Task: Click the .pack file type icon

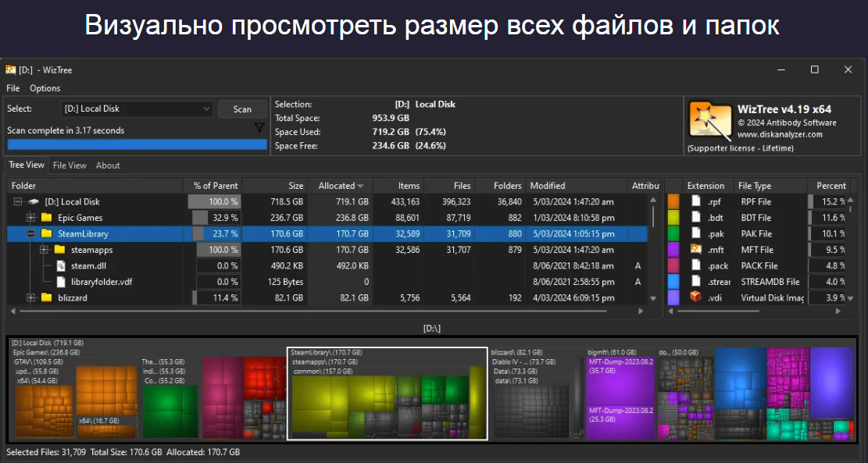Action: pyautogui.click(x=696, y=265)
